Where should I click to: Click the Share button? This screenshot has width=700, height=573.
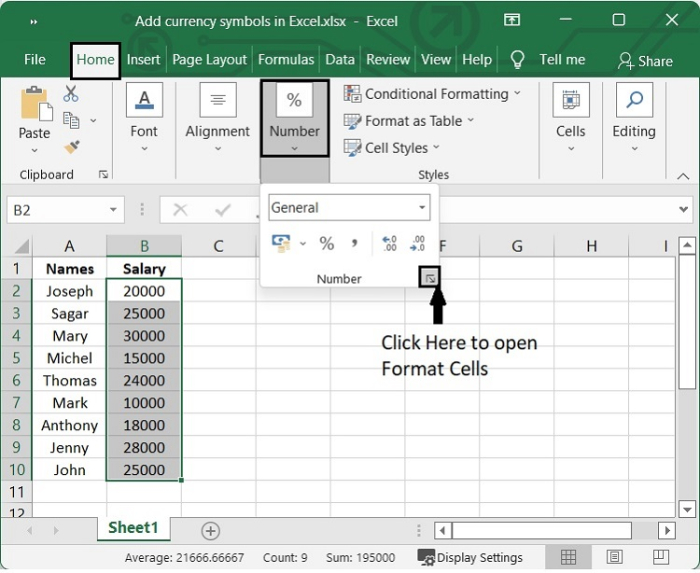(645, 61)
